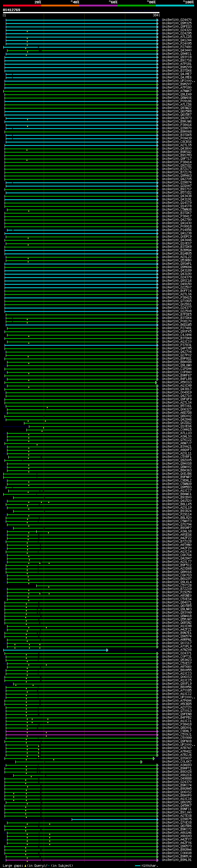
Task: Click hit label UniRef100_B9S7M3
Action: (177, 155)
